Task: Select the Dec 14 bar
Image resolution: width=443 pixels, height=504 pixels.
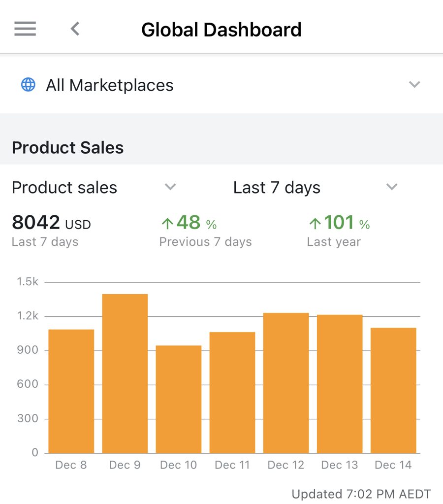Action: click(393, 391)
